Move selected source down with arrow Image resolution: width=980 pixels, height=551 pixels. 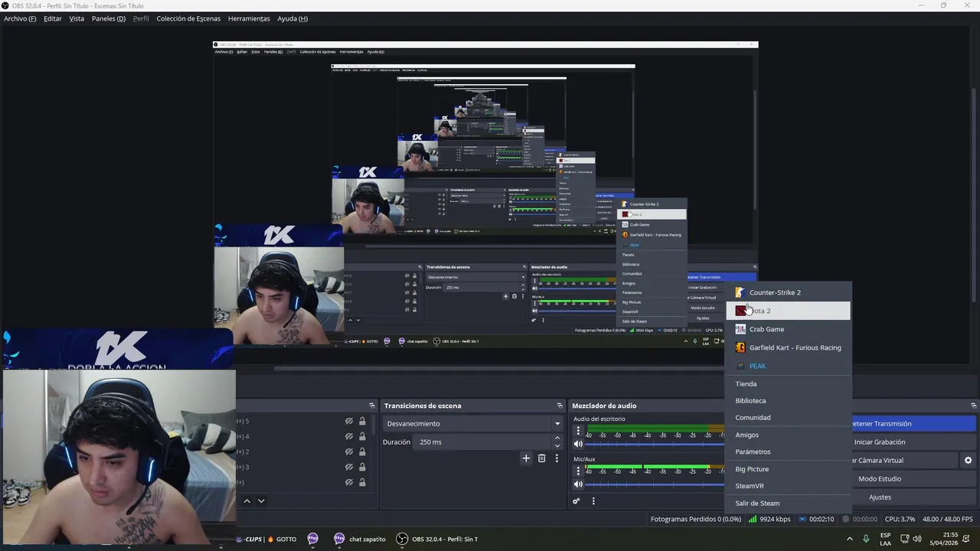[x=261, y=500]
